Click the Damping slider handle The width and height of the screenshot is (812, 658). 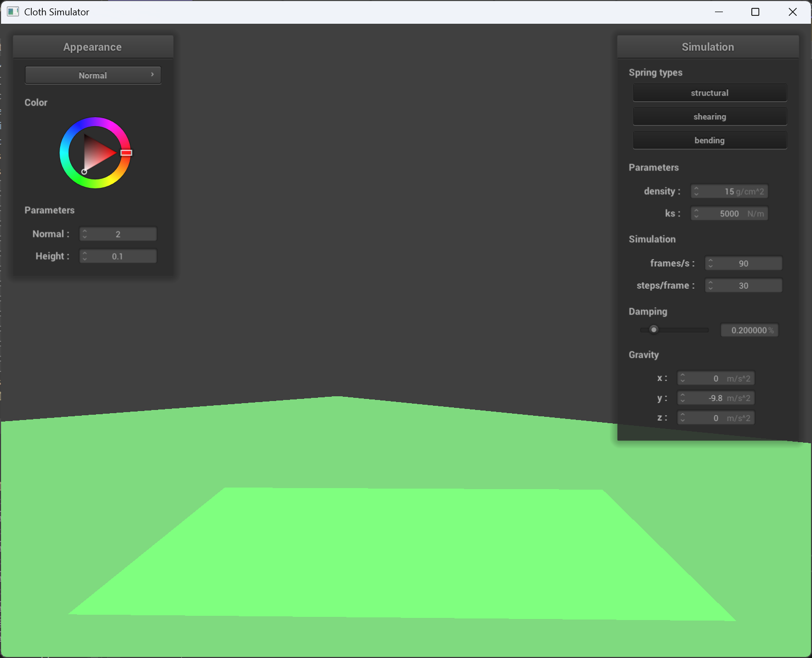(654, 330)
